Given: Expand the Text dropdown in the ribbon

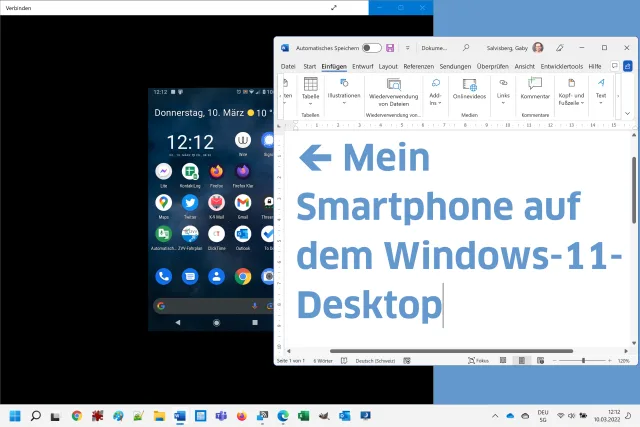Looking at the screenshot, I should (x=601, y=92).
